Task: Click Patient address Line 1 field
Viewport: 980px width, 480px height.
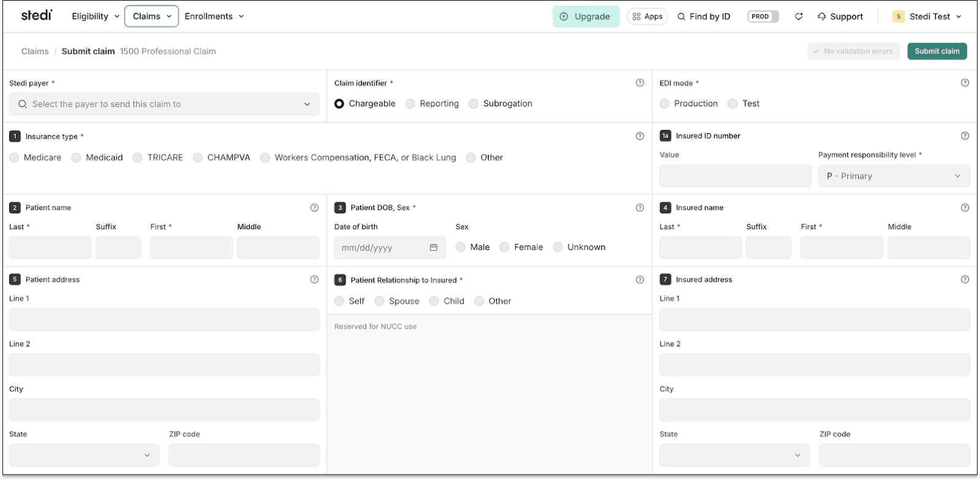Action: [x=164, y=319]
